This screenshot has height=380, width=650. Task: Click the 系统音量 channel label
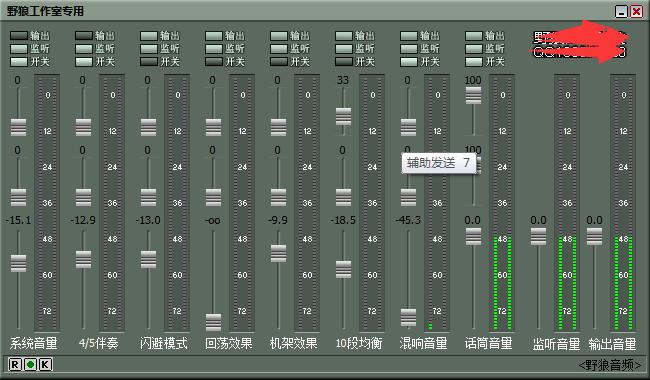click(34, 343)
